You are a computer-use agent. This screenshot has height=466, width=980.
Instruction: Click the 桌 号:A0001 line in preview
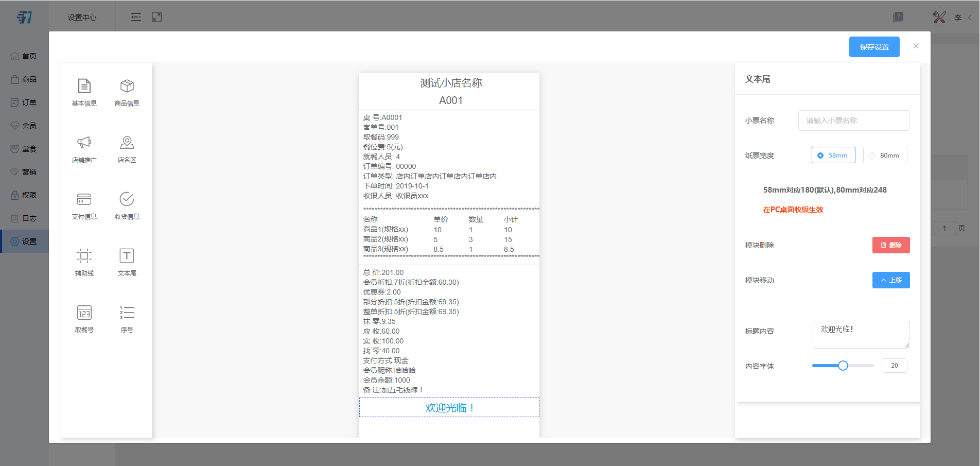pos(383,117)
